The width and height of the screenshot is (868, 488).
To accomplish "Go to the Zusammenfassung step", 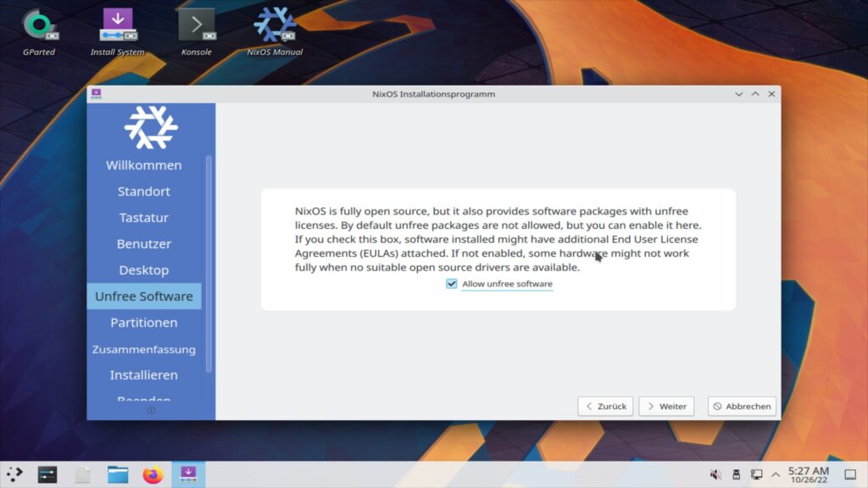I will [x=144, y=349].
